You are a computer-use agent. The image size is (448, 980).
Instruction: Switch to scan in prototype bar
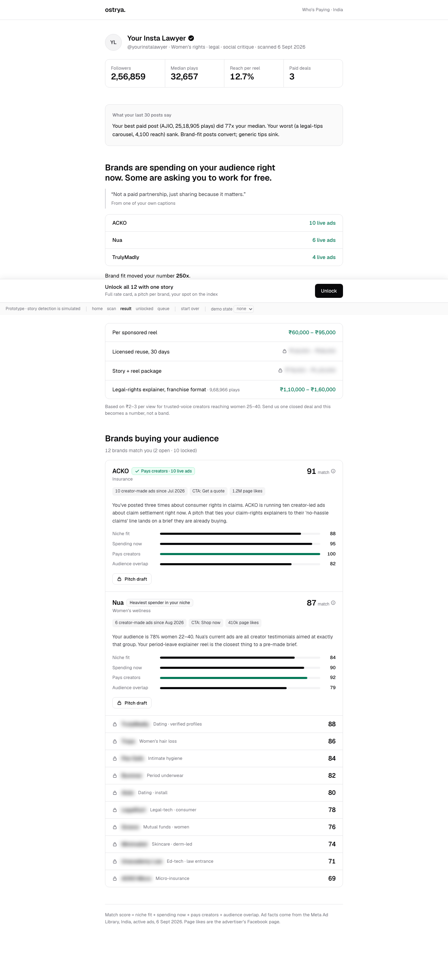(x=111, y=309)
